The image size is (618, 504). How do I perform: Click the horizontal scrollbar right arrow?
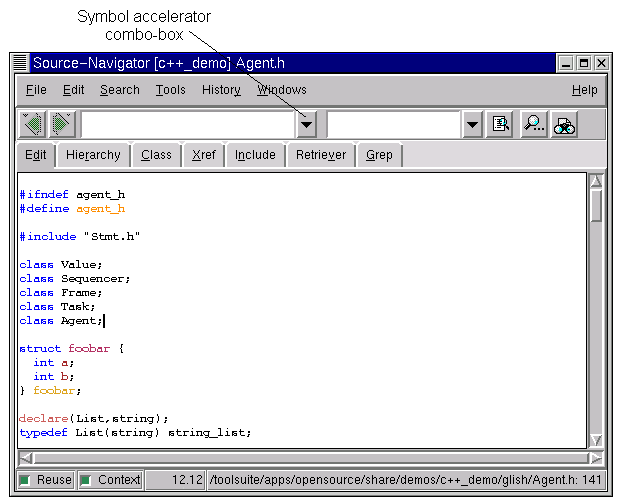pyautogui.click(x=596, y=458)
